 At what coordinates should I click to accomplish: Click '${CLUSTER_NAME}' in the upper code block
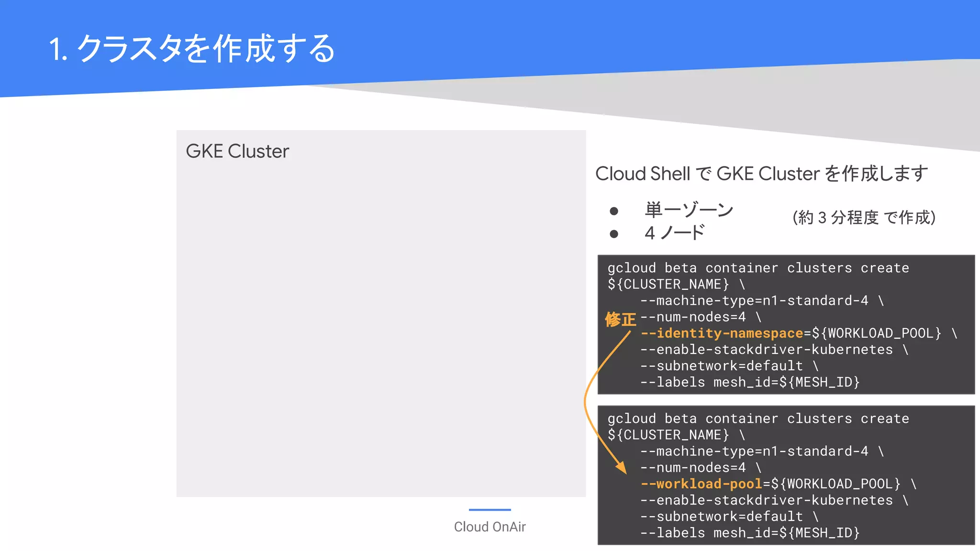coord(668,285)
